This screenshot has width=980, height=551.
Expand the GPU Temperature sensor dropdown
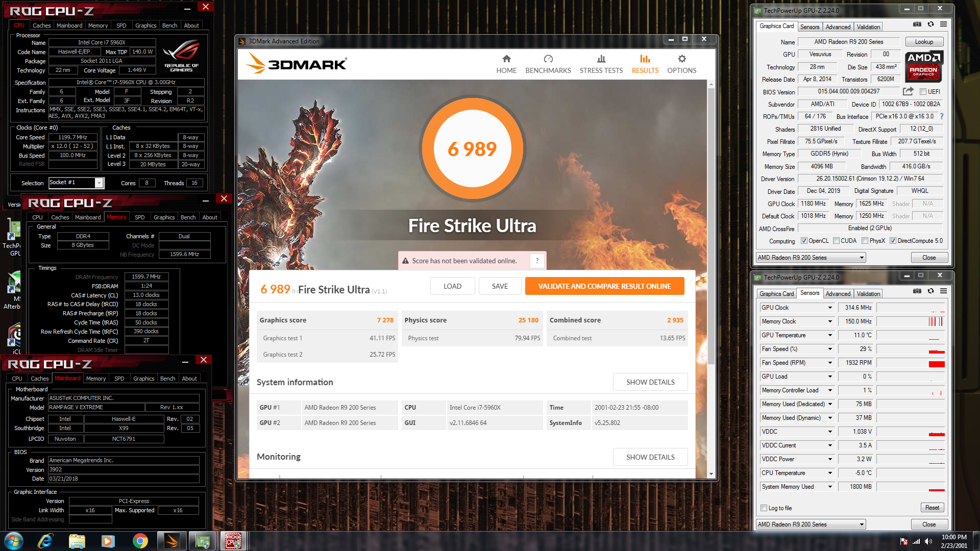click(830, 335)
